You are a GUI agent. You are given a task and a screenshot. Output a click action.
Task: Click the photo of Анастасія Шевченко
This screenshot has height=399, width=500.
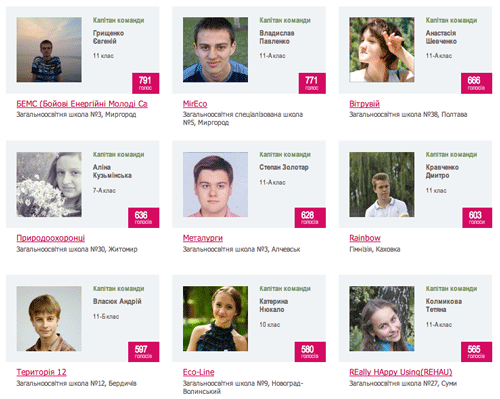pyautogui.click(x=382, y=50)
